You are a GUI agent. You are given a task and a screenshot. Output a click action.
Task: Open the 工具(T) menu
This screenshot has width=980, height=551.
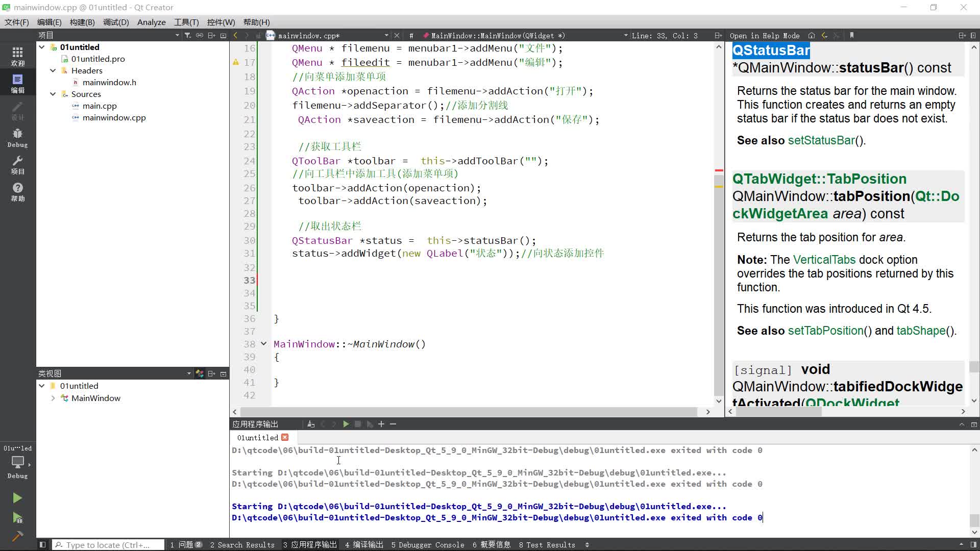[x=186, y=22]
